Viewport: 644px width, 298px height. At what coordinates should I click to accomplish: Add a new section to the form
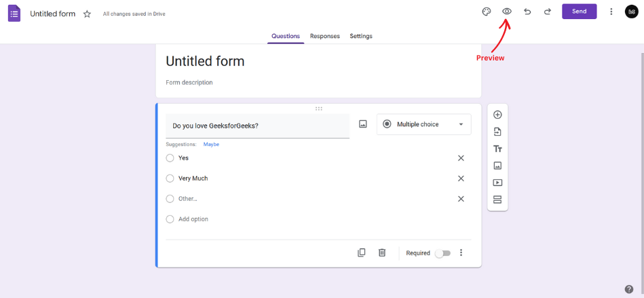pos(497,200)
